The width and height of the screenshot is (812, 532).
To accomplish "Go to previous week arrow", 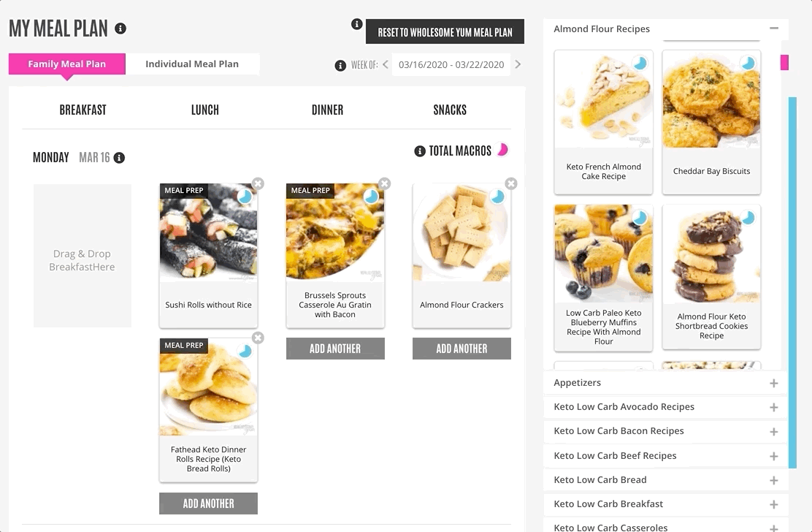I will 386,64.
